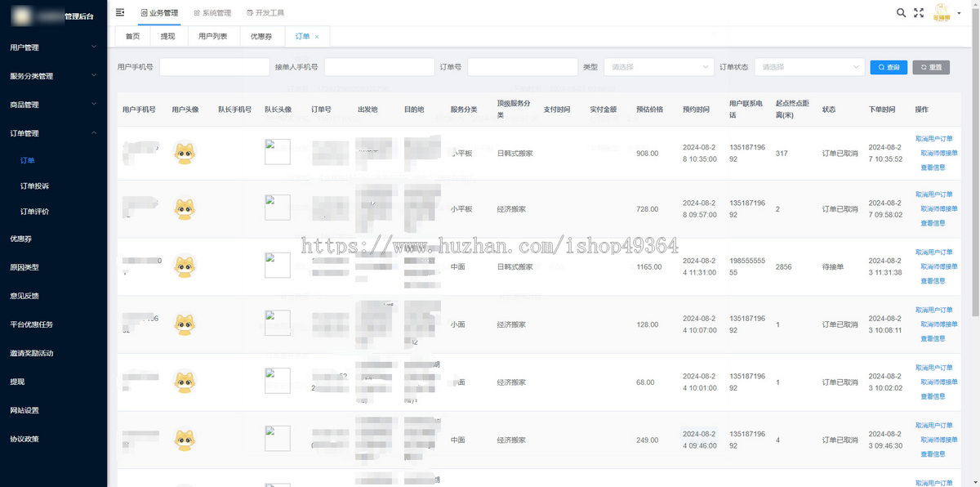Expand 商品管理 in the sidebar

(53, 105)
